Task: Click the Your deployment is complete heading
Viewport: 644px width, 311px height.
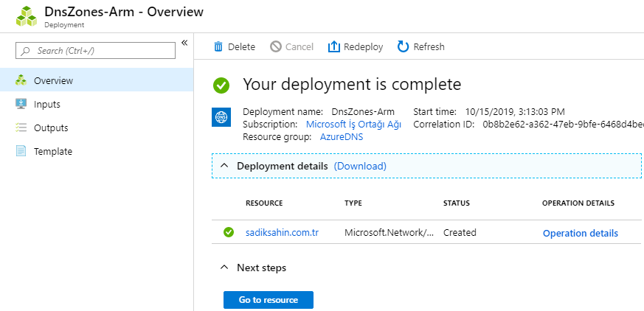Action: click(x=352, y=84)
